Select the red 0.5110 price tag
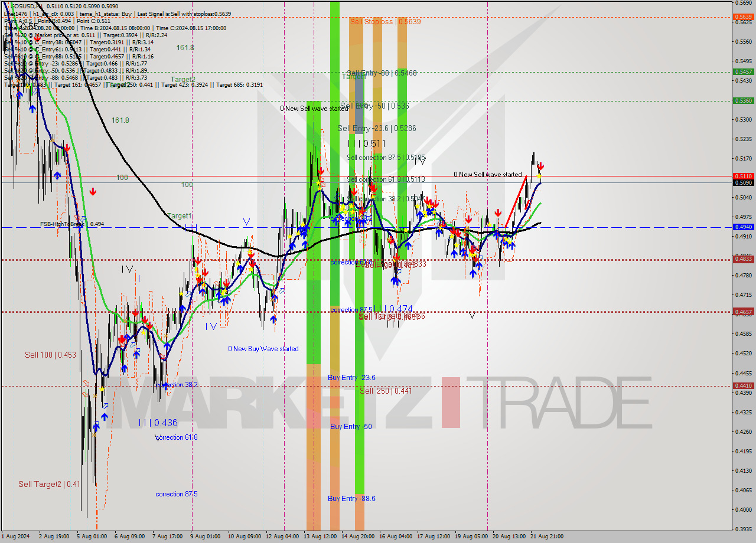 (x=743, y=176)
